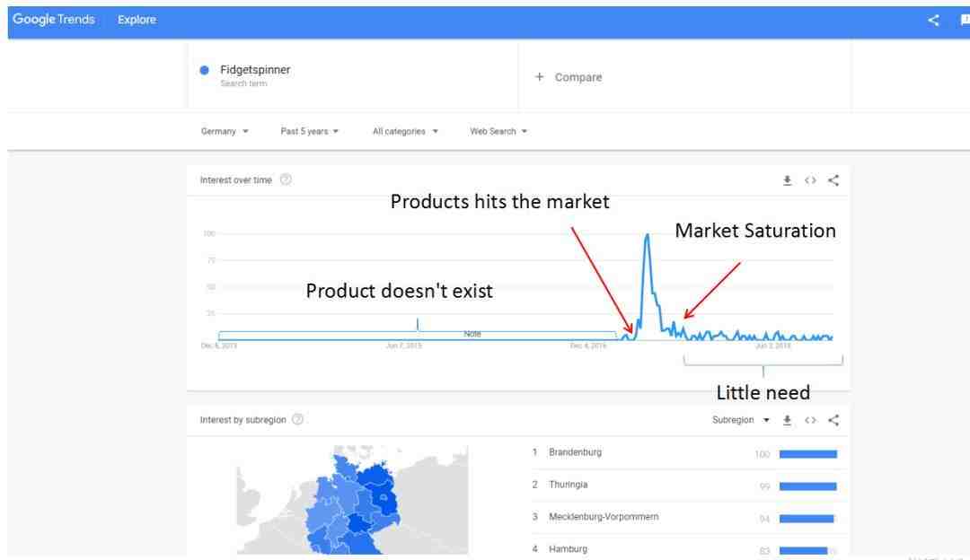
Task: Open the Germany country dropdown
Action: point(225,131)
